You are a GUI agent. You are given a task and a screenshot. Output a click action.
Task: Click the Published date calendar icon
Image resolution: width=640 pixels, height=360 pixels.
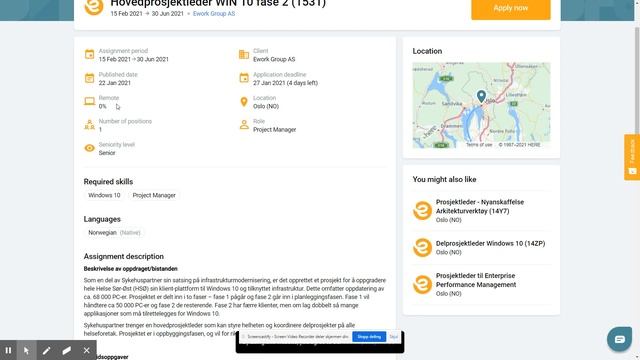click(89, 78)
